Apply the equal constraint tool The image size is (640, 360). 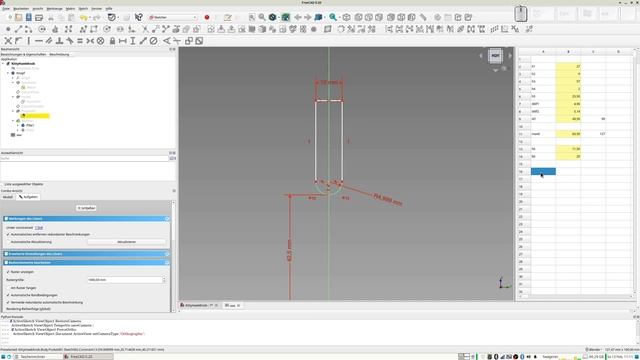tap(80, 41)
